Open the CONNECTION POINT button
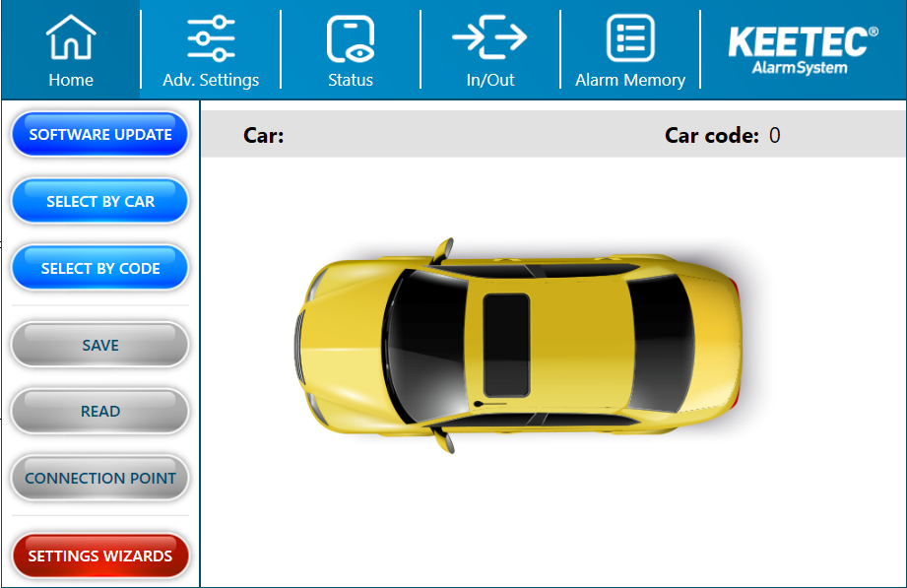The image size is (907, 588). (x=100, y=478)
